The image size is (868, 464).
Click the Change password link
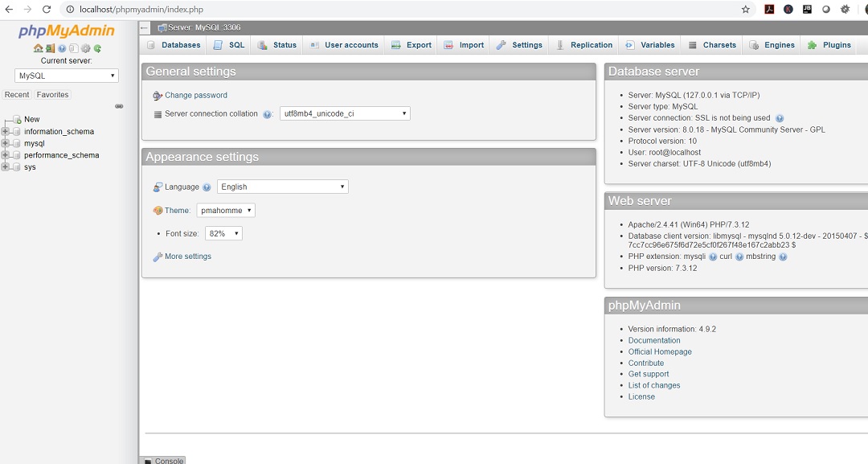[196, 95]
